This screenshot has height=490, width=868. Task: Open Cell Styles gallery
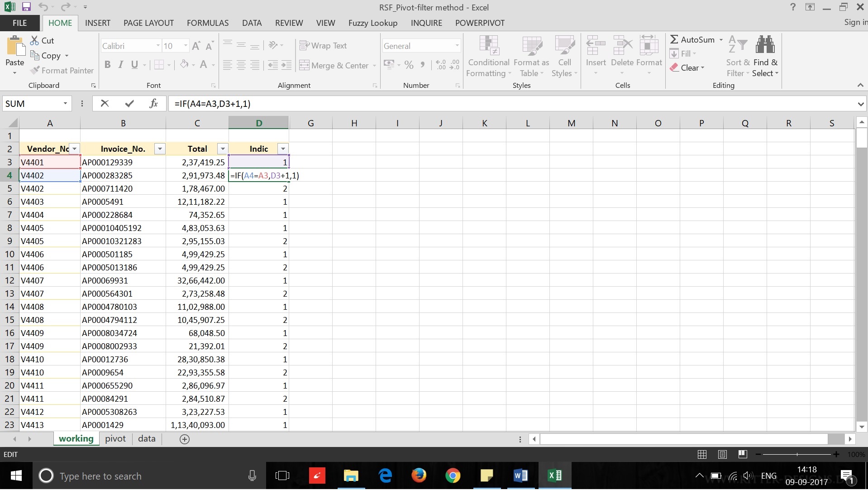[564, 56]
